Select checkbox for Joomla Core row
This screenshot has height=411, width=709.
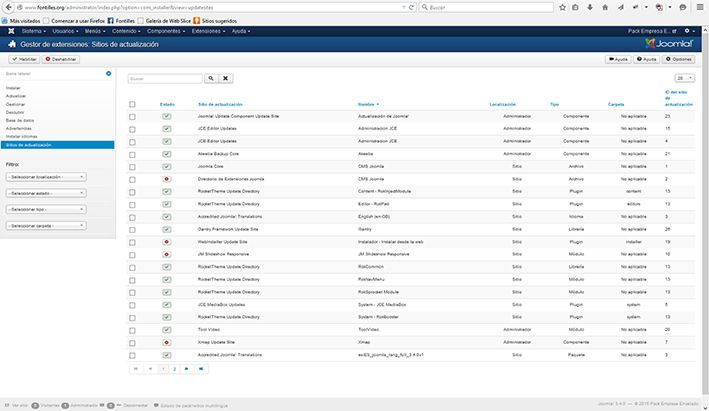132,167
